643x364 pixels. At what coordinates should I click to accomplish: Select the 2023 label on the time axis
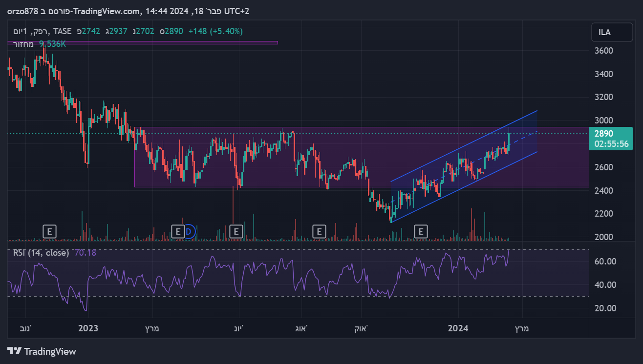pos(88,328)
